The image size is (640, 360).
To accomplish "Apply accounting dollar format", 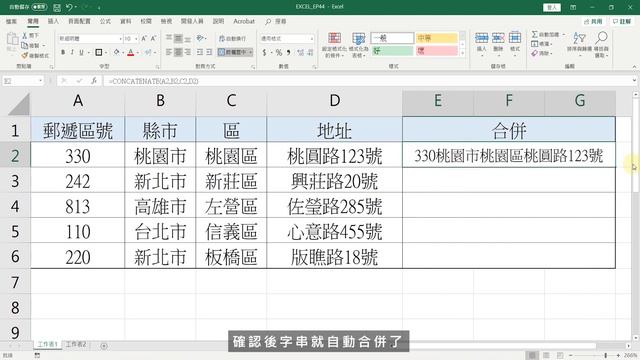I will coord(264,52).
